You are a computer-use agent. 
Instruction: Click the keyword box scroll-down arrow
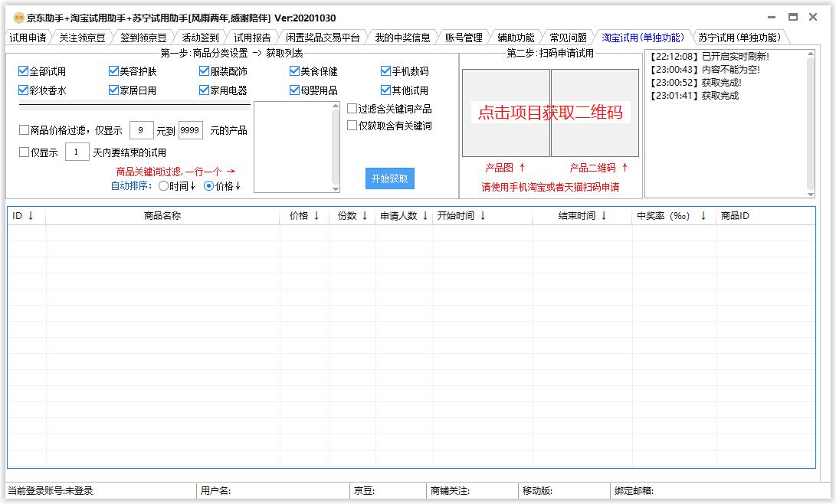[x=336, y=189]
